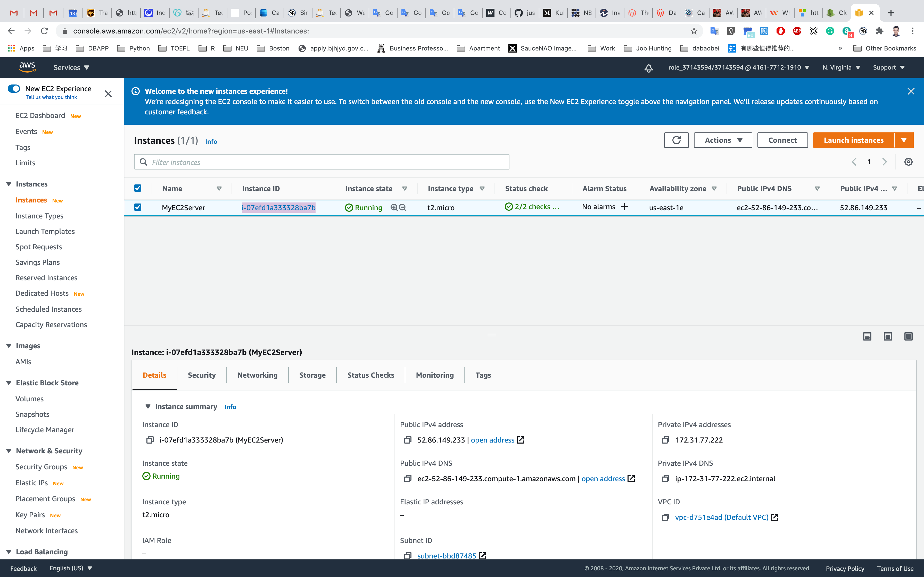Collapse the Instance summary section
Viewport: 924px width, 577px height.
tap(148, 406)
